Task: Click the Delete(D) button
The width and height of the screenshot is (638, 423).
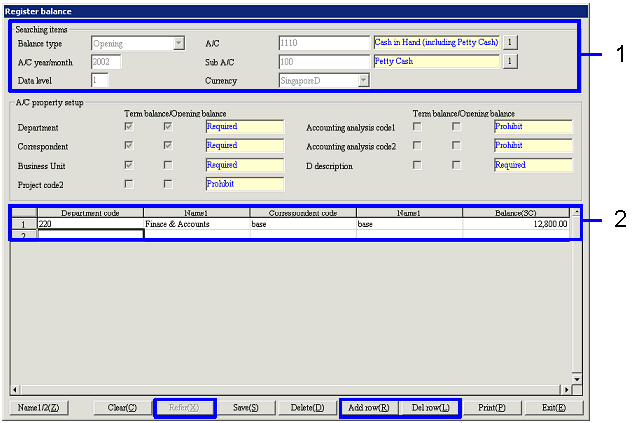Action: pyautogui.click(x=307, y=408)
